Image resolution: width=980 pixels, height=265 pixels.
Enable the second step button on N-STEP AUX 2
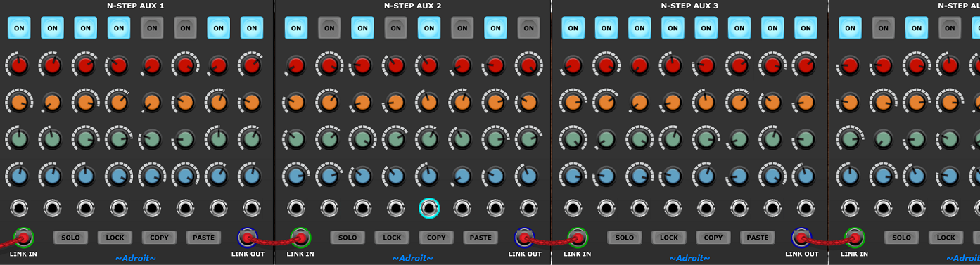(329, 28)
